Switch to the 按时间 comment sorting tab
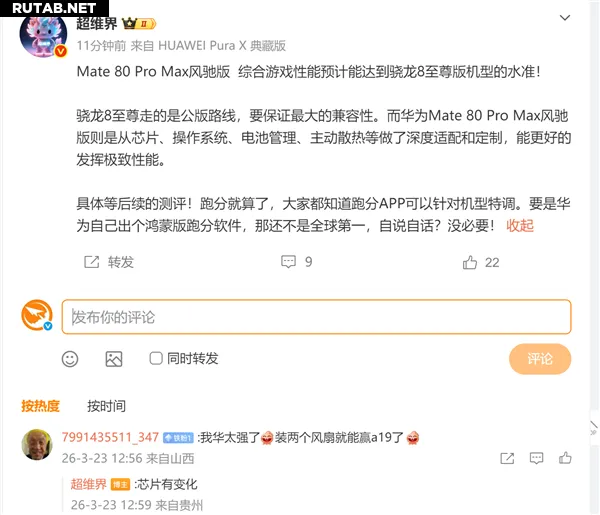Image resolution: width=600 pixels, height=515 pixels. (106, 406)
